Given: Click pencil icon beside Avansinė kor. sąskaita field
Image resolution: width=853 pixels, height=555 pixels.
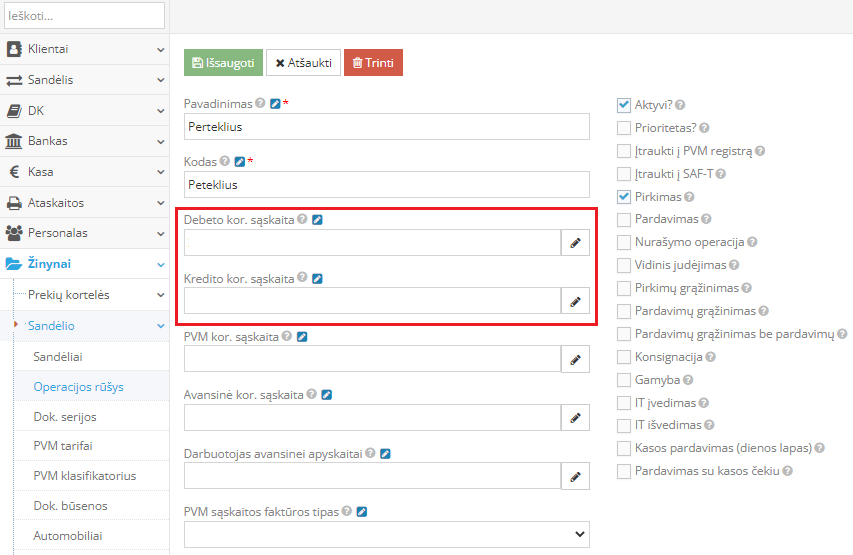Looking at the screenshot, I should click(575, 417).
